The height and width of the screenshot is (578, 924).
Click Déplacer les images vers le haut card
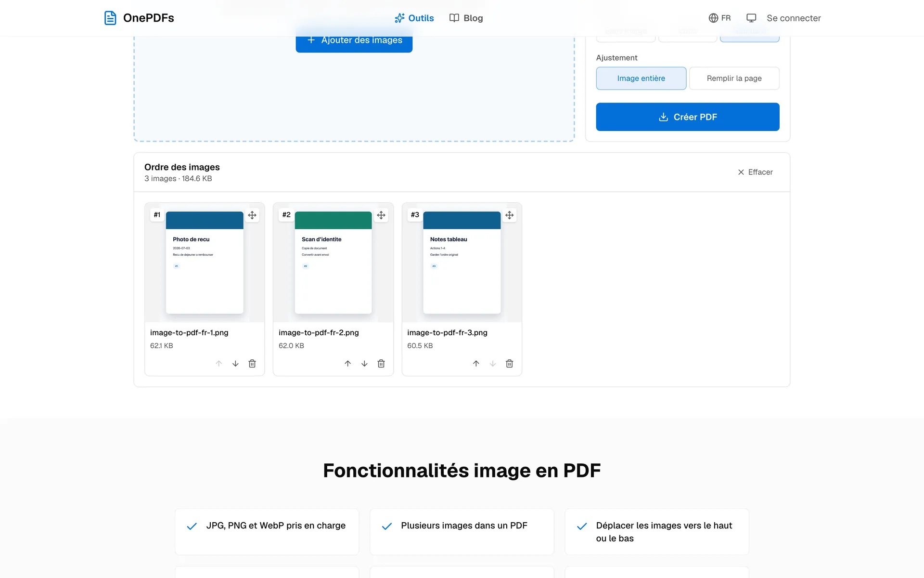pos(656,532)
